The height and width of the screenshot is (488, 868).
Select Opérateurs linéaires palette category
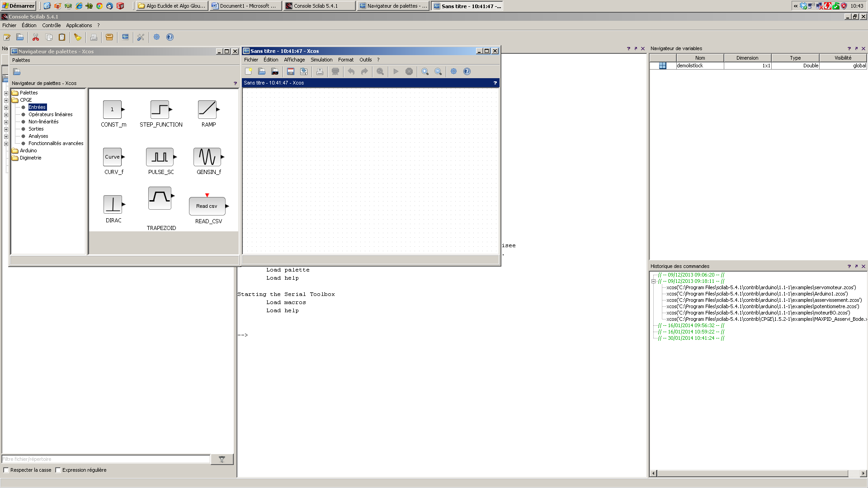(50, 114)
